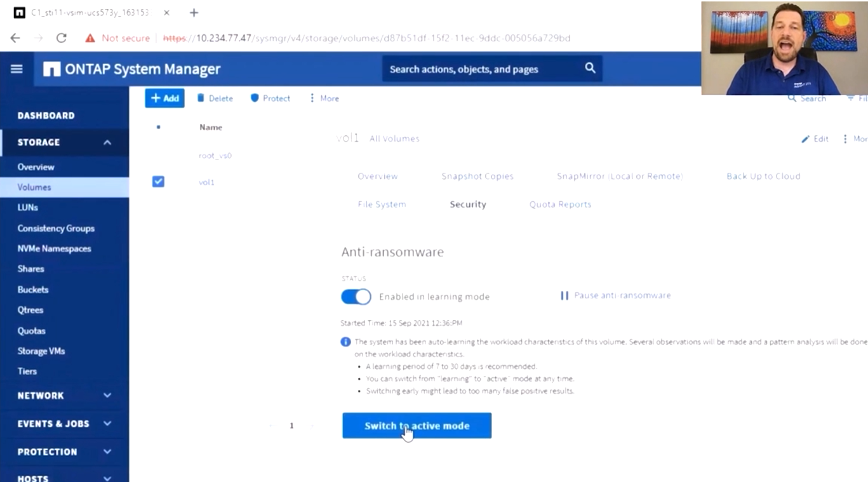Viewport: 868px width, 482px height.
Task: Open Consistency Groups in sidebar
Action: 56,228
